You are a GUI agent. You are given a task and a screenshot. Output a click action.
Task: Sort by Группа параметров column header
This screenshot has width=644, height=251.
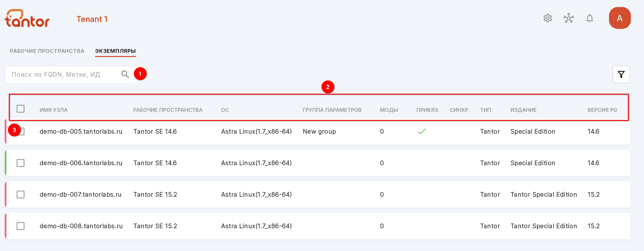pos(332,110)
